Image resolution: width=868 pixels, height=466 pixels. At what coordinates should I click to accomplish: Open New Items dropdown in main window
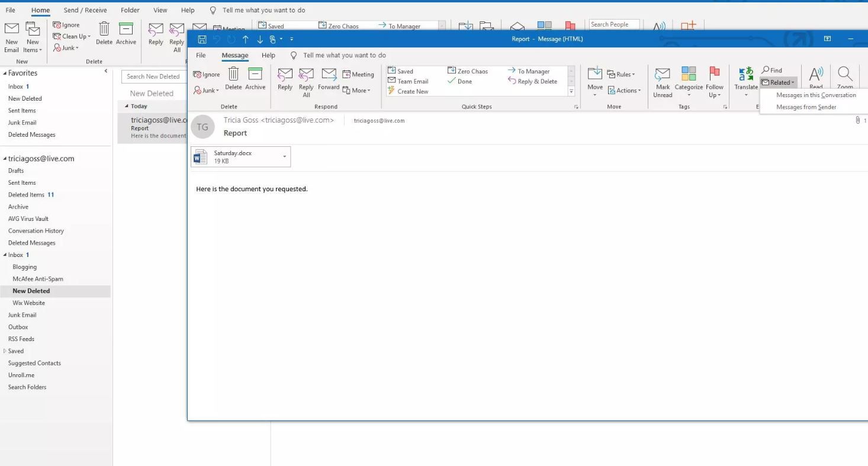tap(33, 38)
